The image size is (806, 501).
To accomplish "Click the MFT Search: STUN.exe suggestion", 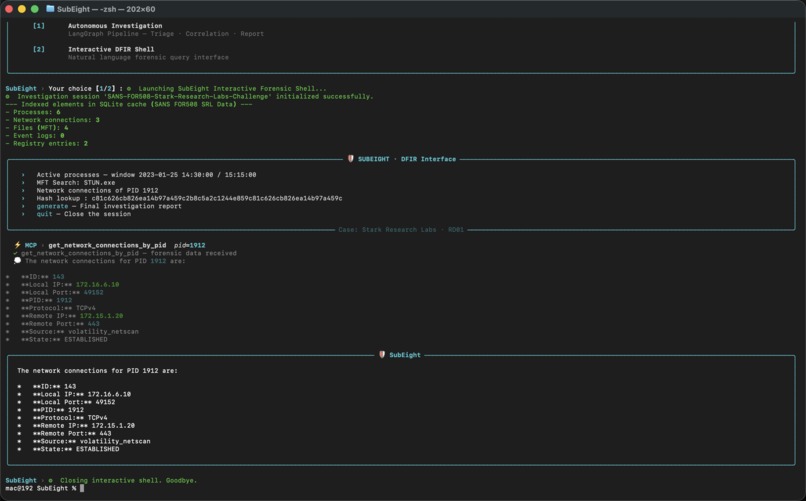I will (76, 182).
